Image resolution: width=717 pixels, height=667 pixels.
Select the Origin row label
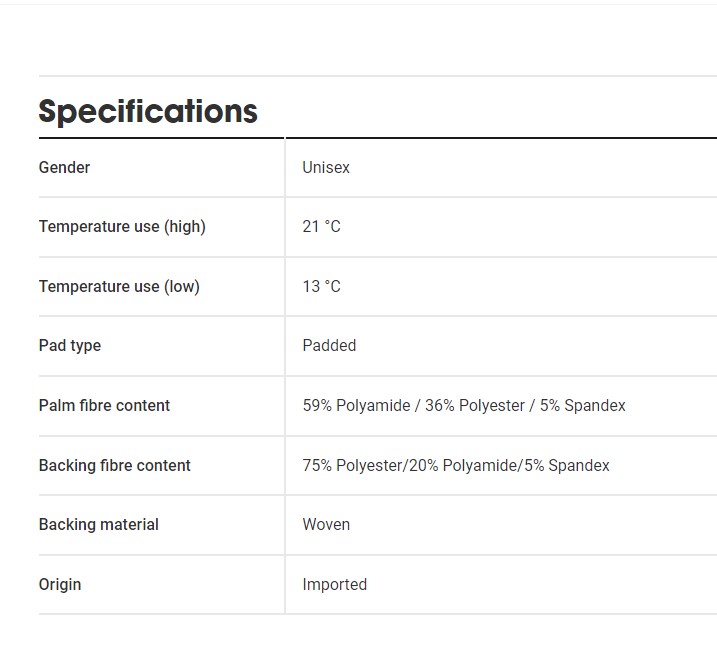pos(60,585)
